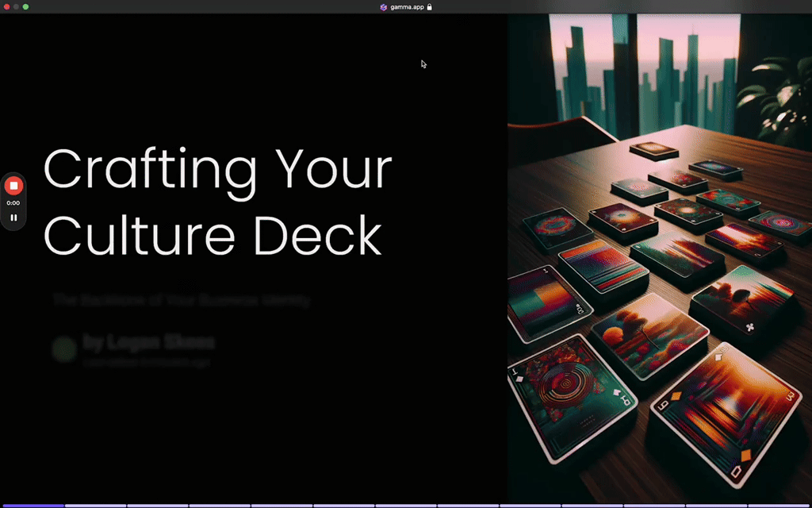The image size is (812, 508).
Task: Click the Gamma logo icon in the title bar
Action: point(383,7)
